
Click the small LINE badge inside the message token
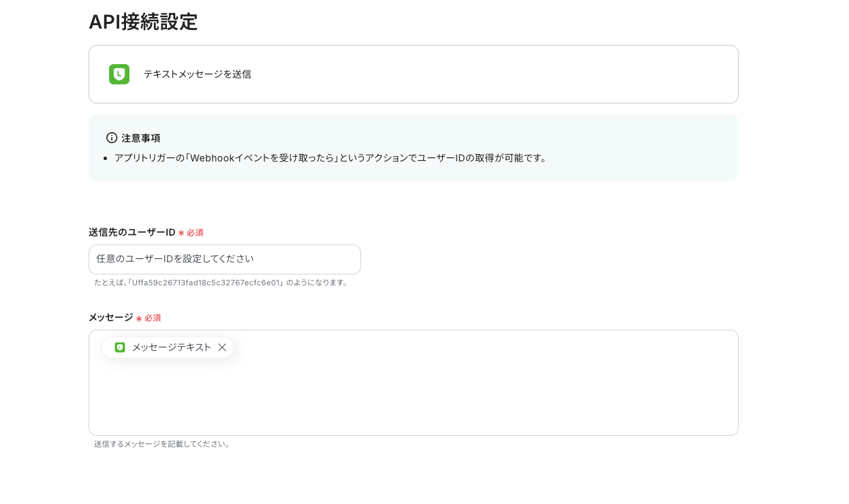(119, 347)
